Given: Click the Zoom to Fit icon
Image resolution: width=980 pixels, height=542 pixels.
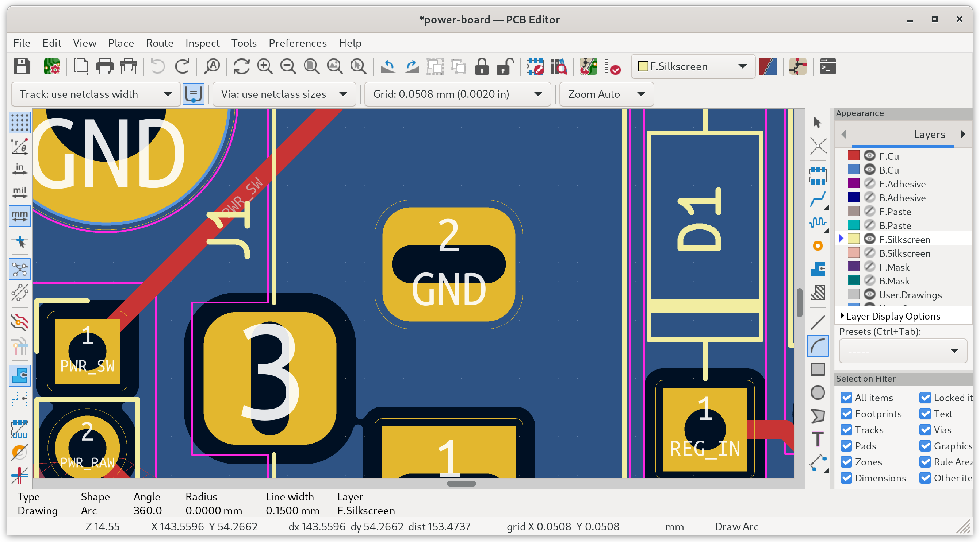Looking at the screenshot, I should [311, 66].
